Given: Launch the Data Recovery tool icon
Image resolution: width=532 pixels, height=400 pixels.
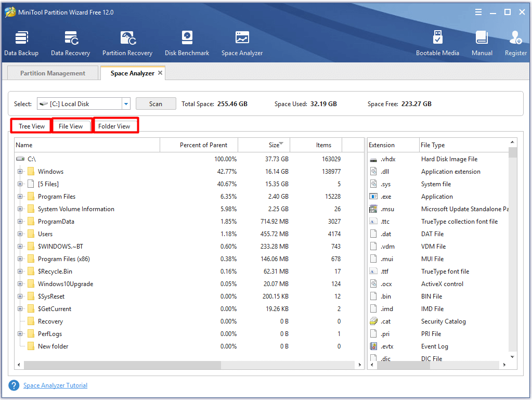Looking at the screenshot, I should (x=71, y=37).
